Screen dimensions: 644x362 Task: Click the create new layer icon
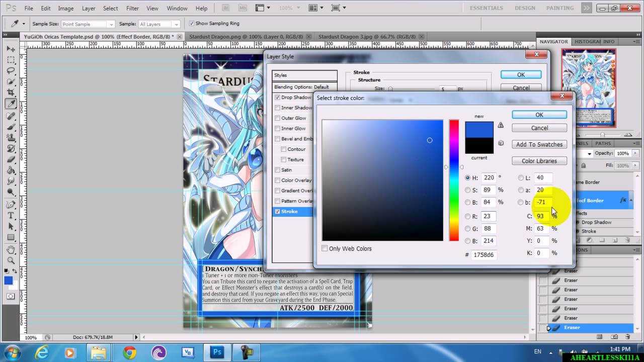614,241
